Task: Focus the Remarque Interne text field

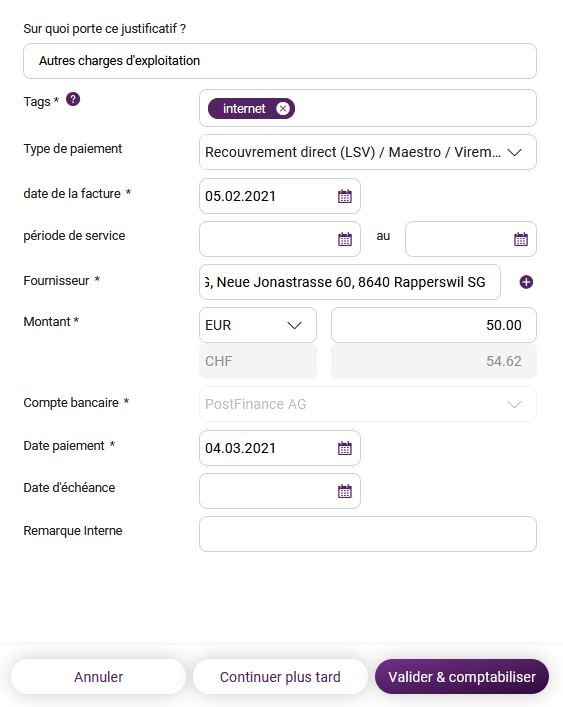Action: click(368, 534)
